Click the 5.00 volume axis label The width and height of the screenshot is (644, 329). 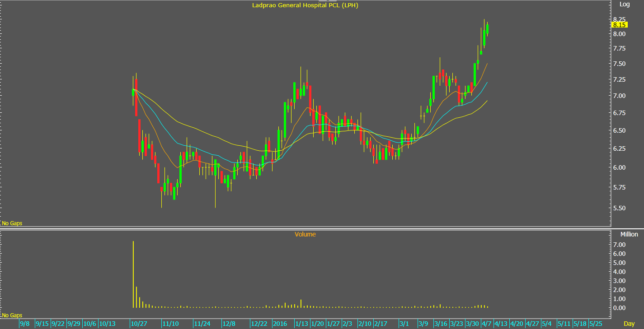point(619,263)
